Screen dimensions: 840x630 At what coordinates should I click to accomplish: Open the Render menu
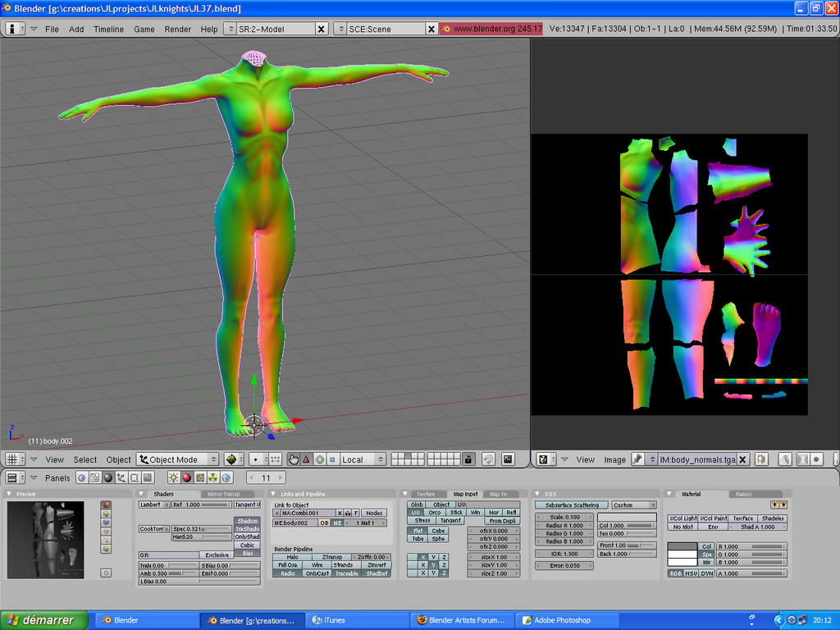[x=178, y=29]
